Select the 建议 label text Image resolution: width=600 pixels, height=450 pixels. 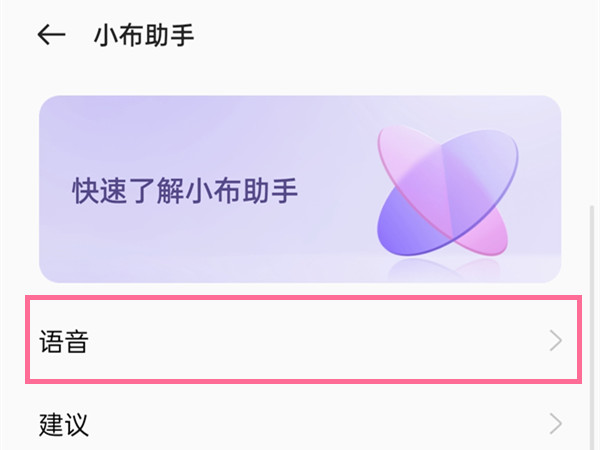[x=65, y=425]
